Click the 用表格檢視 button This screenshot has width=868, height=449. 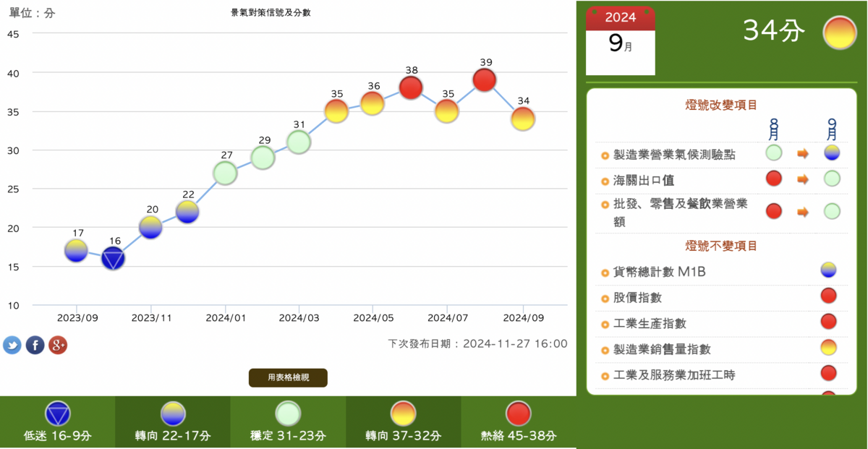288,377
